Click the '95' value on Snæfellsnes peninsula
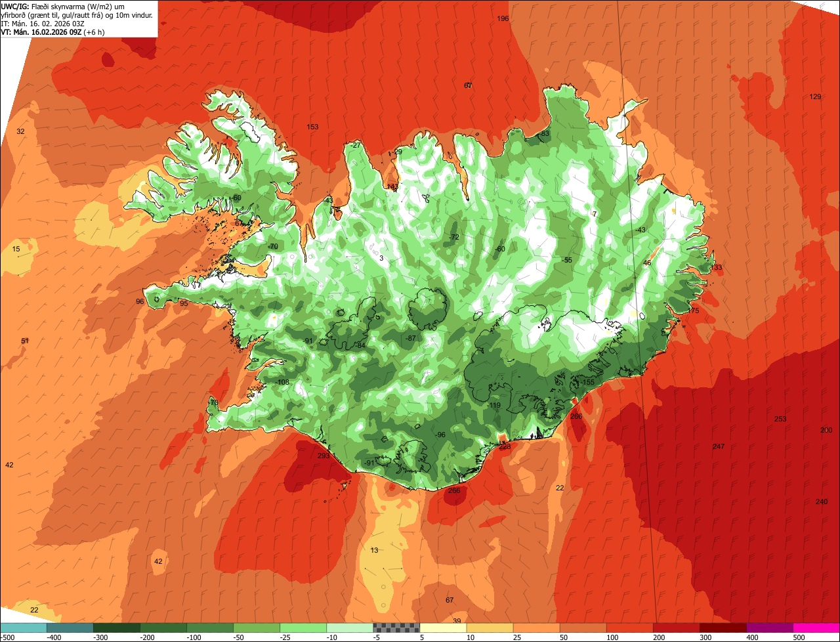Image resolution: width=840 pixels, height=642 pixels. (184, 303)
